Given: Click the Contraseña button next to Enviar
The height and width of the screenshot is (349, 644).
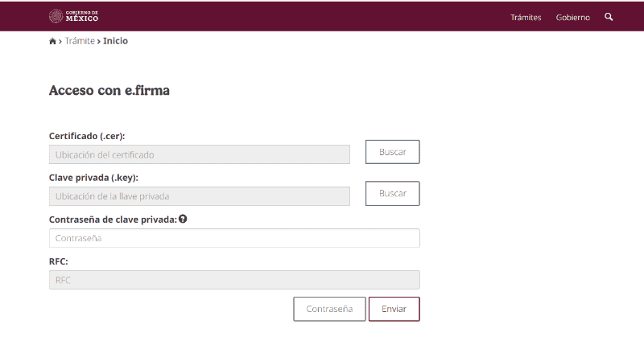Looking at the screenshot, I should 329,309.
